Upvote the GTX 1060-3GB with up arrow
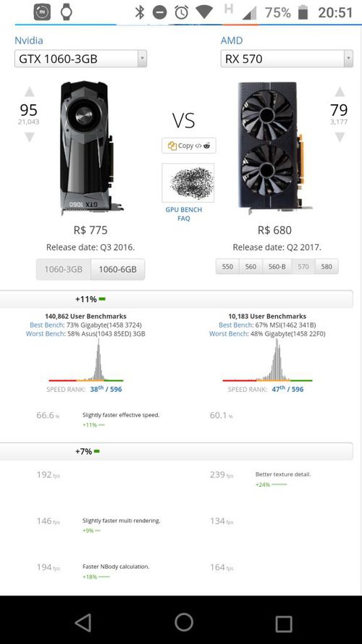The height and width of the screenshot is (644, 362). coord(29,91)
